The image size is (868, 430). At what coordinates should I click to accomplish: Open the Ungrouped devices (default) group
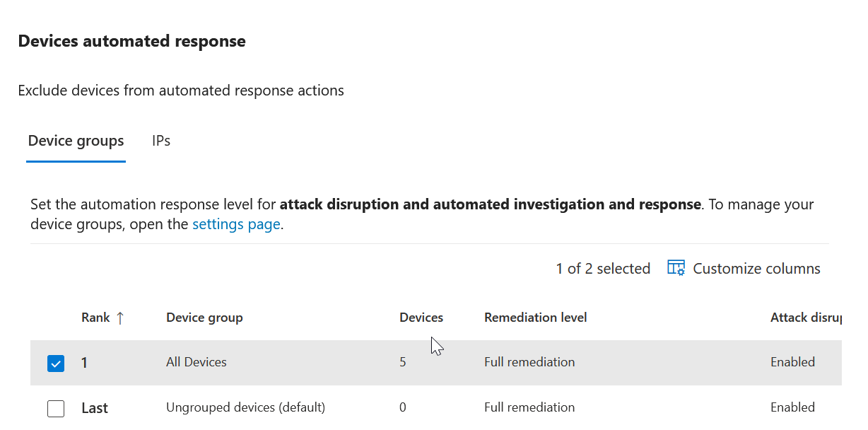(245, 407)
